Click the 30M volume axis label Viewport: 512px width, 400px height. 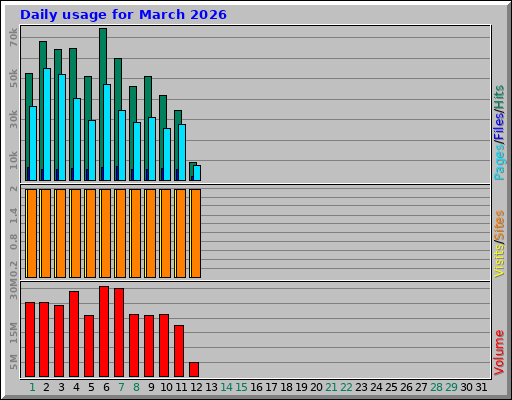click(13, 289)
